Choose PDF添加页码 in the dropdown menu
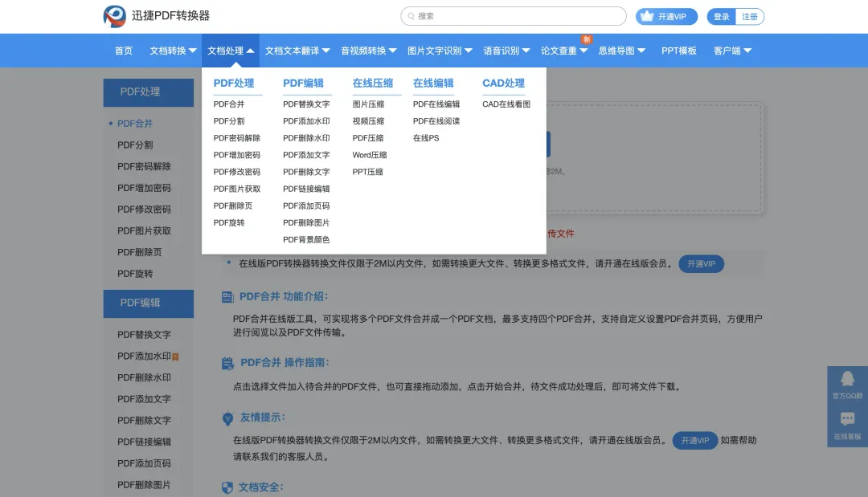 [x=306, y=206]
